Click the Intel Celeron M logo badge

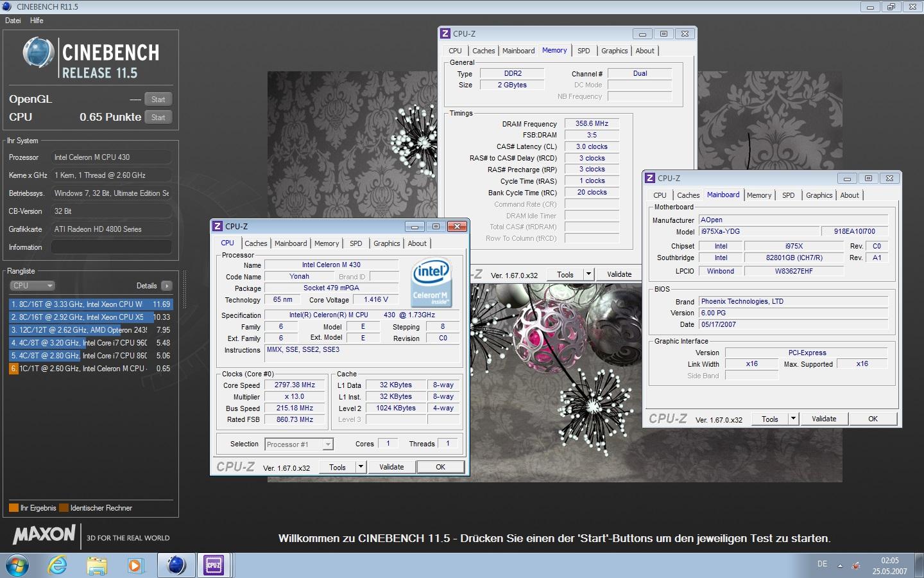pyautogui.click(x=431, y=283)
